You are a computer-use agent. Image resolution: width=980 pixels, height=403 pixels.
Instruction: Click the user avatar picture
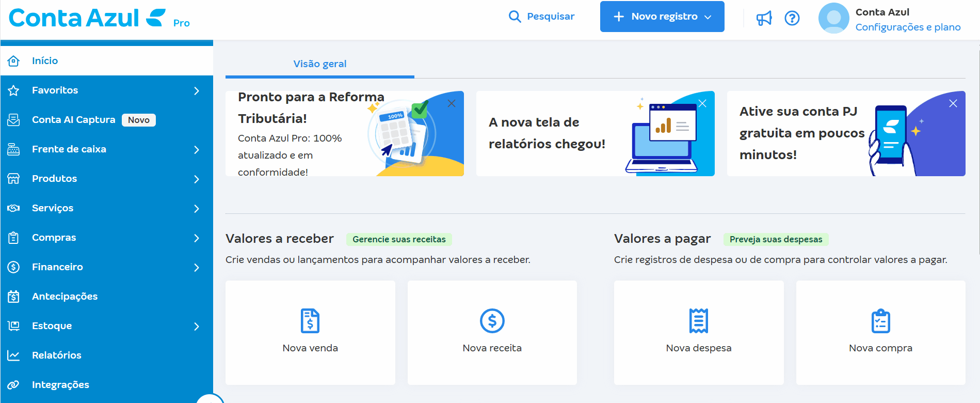coord(833,18)
